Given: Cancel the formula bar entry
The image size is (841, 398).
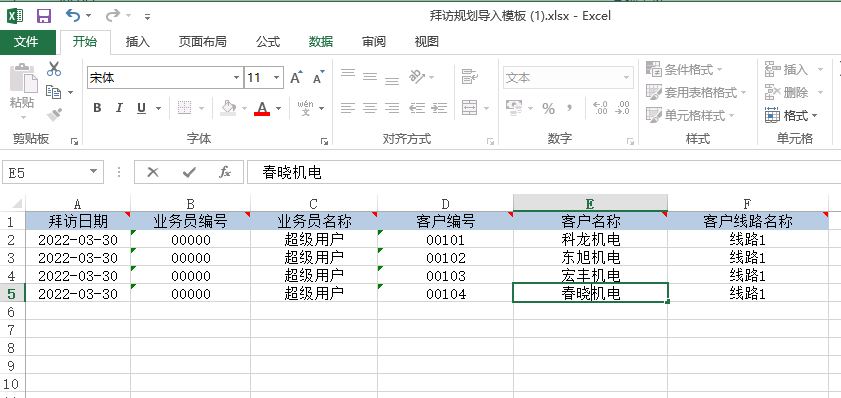Looking at the screenshot, I should point(153,172).
